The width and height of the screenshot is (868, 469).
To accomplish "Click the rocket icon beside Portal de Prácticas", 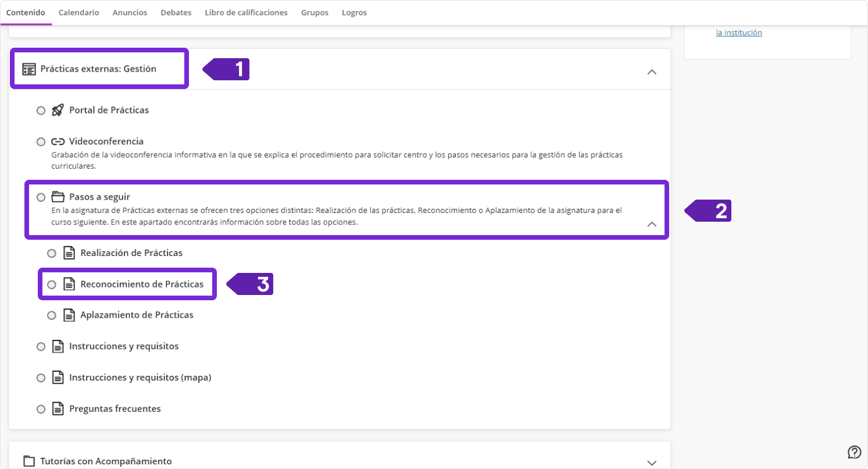I will (58, 110).
